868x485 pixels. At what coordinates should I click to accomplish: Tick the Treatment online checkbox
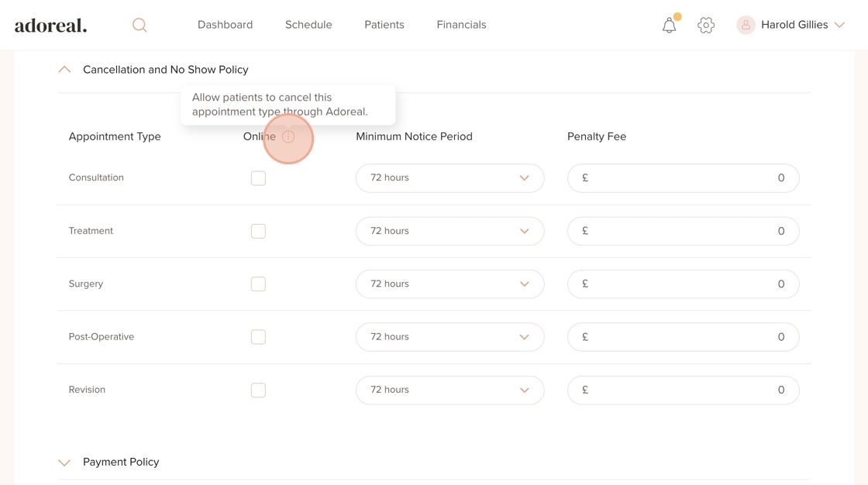click(258, 231)
